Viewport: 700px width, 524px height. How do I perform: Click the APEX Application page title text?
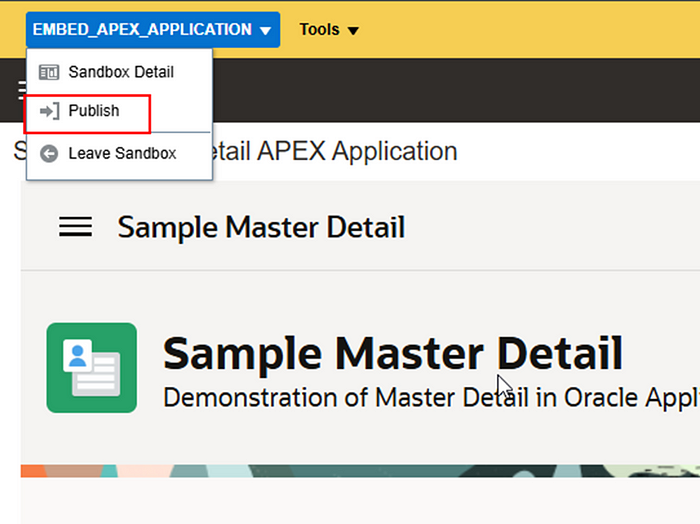pyautogui.click(x=335, y=151)
